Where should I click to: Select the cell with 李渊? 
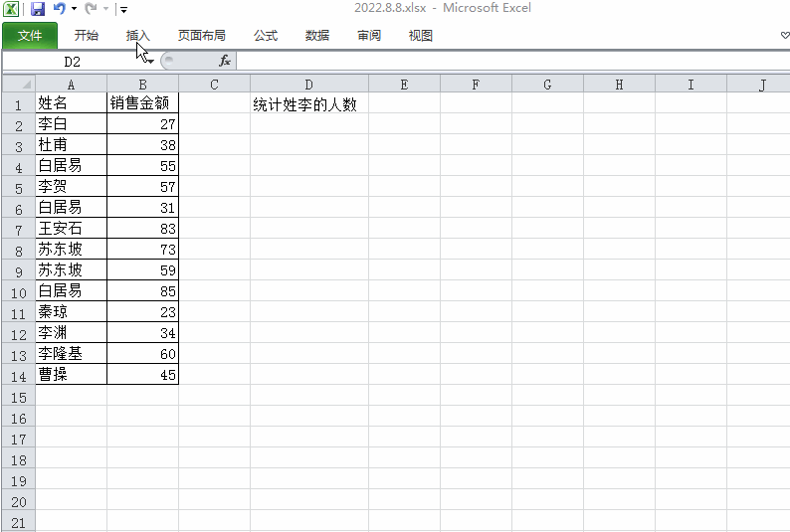71,333
